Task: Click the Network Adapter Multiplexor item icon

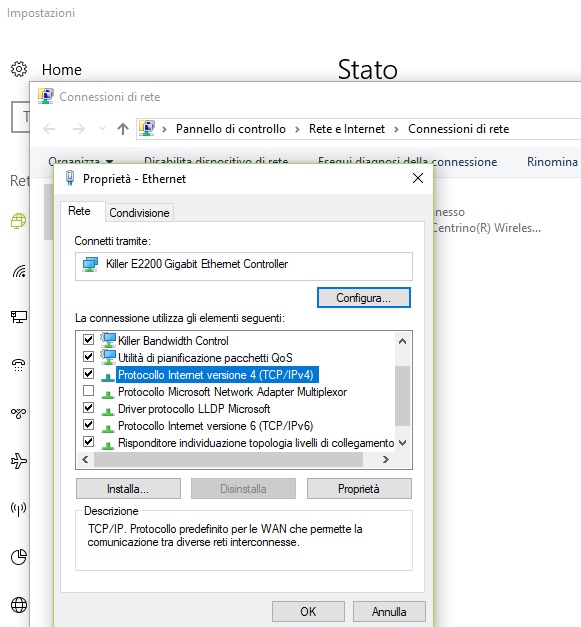Action: pyautogui.click(x=108, y=393)
